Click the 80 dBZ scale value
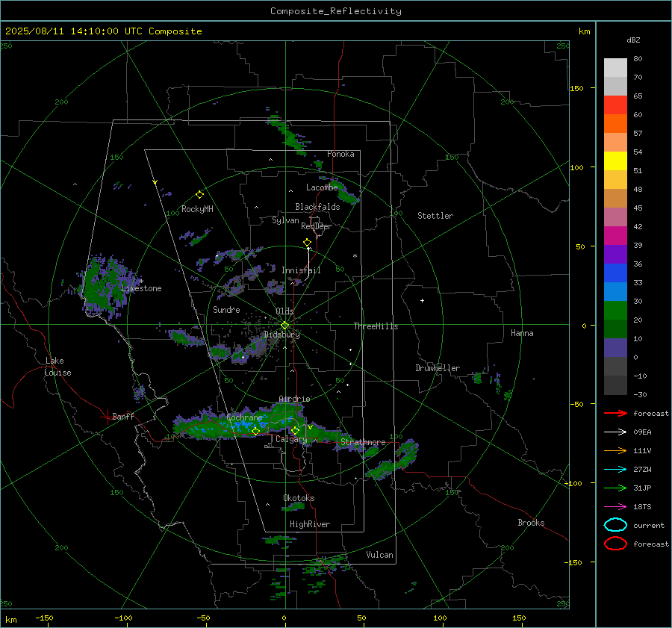This screenshot has width=672, height=628. [638, 59]
